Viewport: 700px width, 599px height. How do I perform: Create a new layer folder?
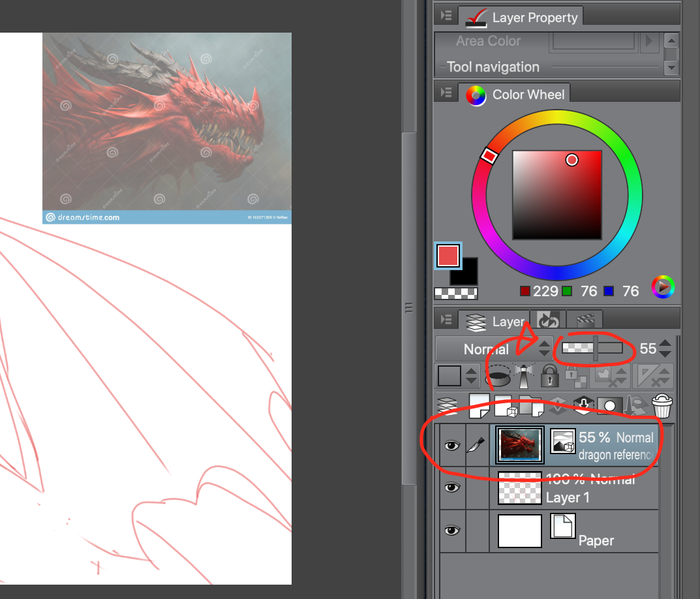coord(531,406)
